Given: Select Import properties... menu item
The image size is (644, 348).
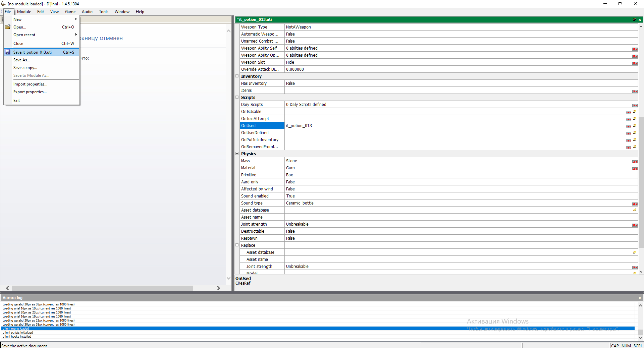Looking at the screenshot, I should click(x=42, y=84).
